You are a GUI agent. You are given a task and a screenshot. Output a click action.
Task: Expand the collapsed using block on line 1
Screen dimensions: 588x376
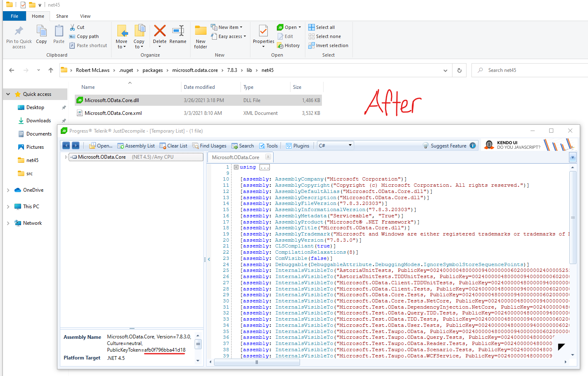(236, 167)
